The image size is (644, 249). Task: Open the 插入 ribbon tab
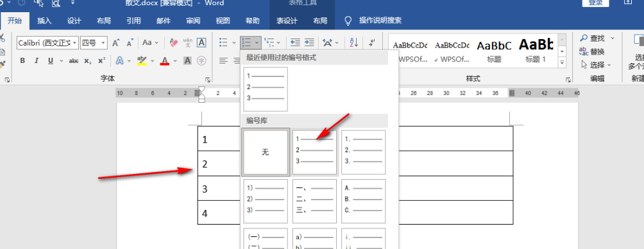pyautogui.click(x=44, y=21)
